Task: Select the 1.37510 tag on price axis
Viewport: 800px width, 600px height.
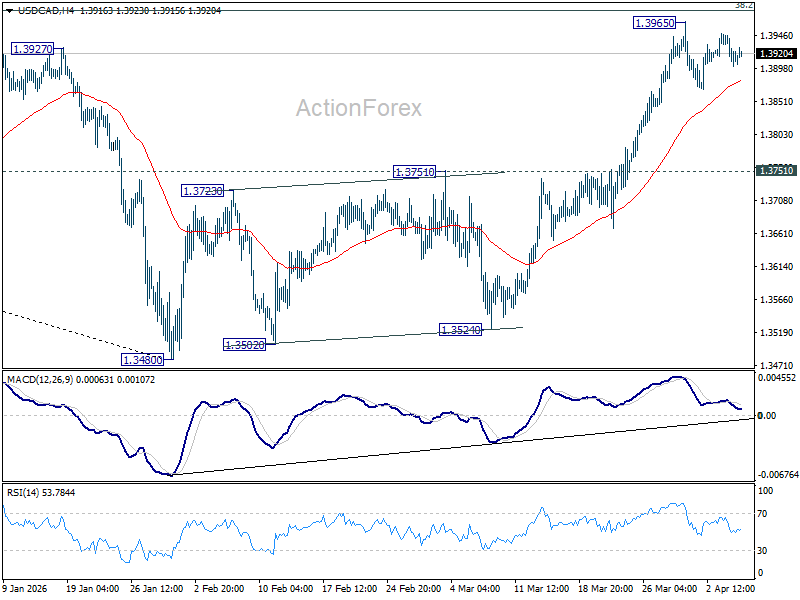Action: 777,170
